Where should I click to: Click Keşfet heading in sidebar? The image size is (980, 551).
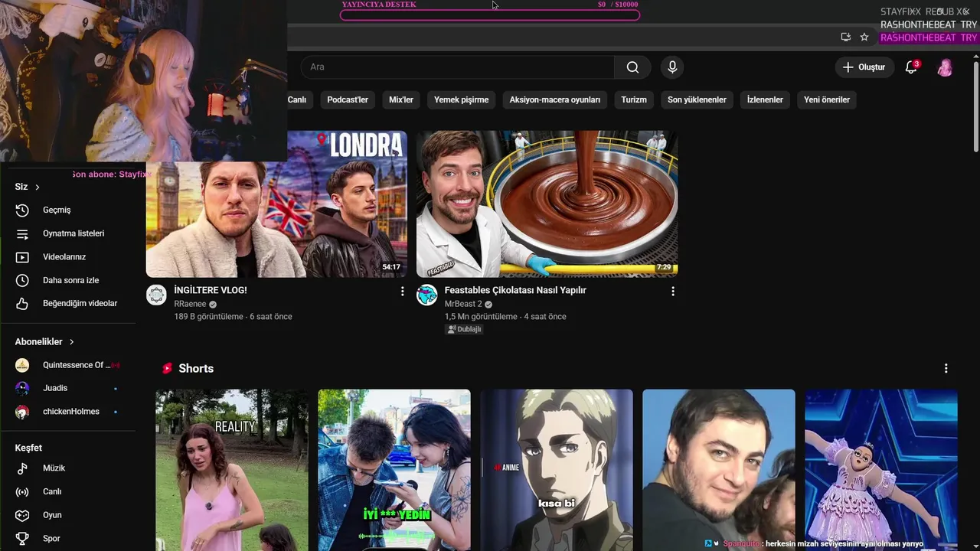pos(28,448)
